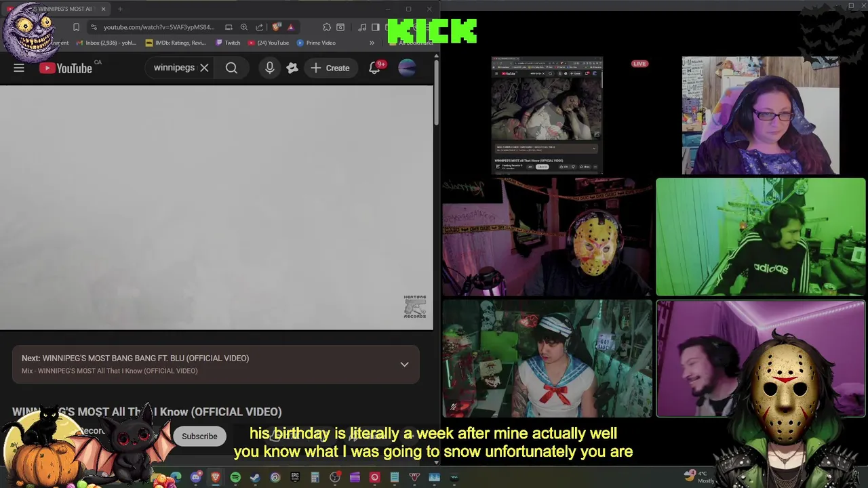This screenshot has height=488, width=868.
Task: Open YouTube notifications bell
Action: click(x=374, y=68)
